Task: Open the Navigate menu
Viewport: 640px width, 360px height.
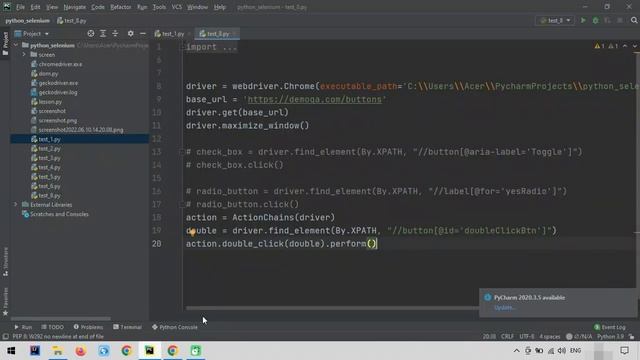Action: (75, 7)
